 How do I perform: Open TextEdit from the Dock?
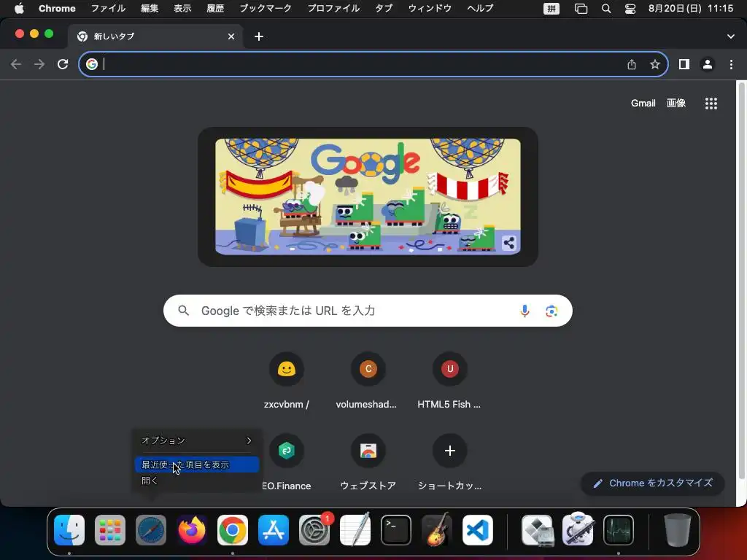coord(355,530)
